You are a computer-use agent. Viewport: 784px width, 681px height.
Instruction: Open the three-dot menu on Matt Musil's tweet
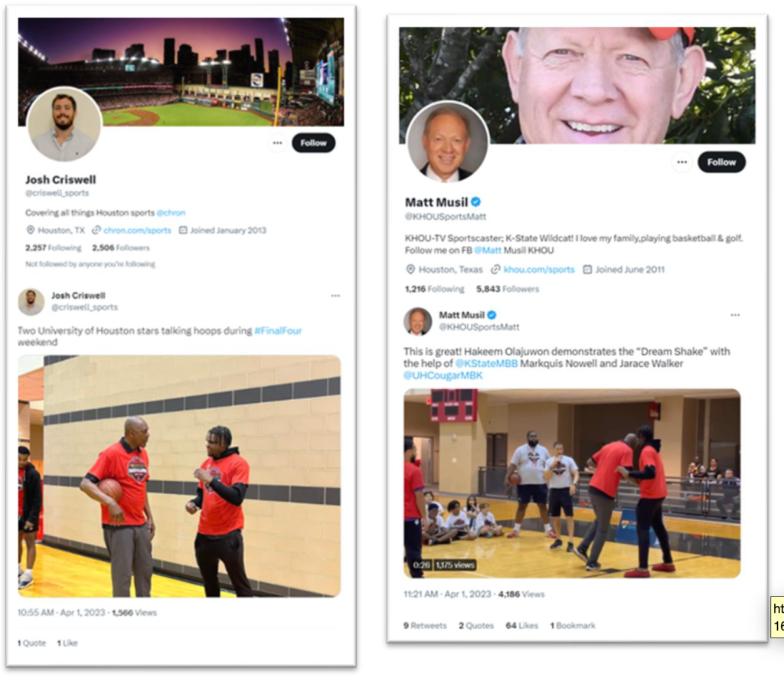[735, 316]
